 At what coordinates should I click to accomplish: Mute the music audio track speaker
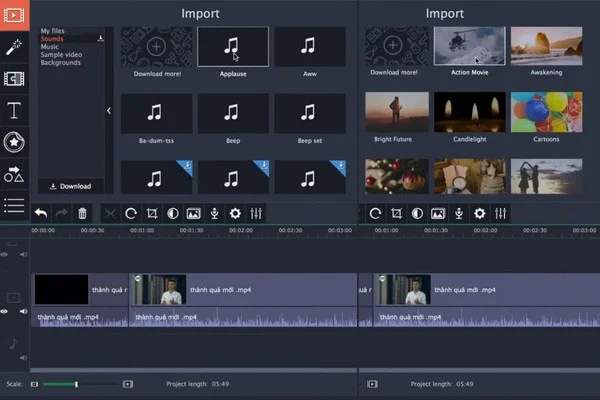pyautogui.click(x=24, y=358)
